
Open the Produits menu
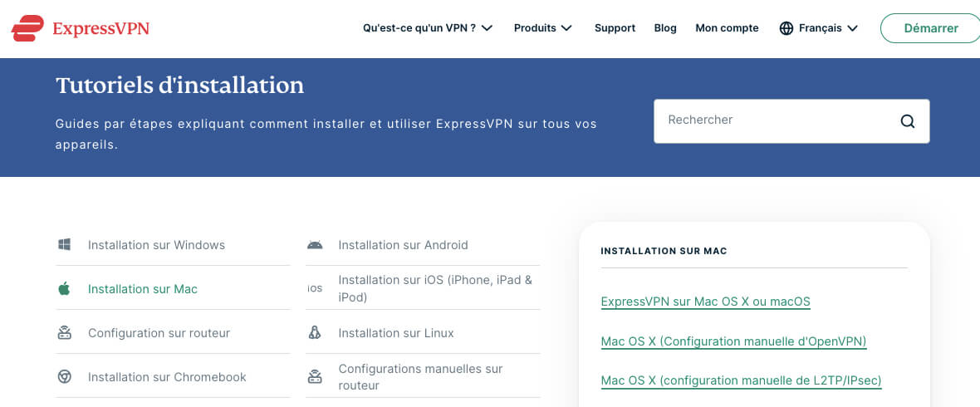click(535, 28)
